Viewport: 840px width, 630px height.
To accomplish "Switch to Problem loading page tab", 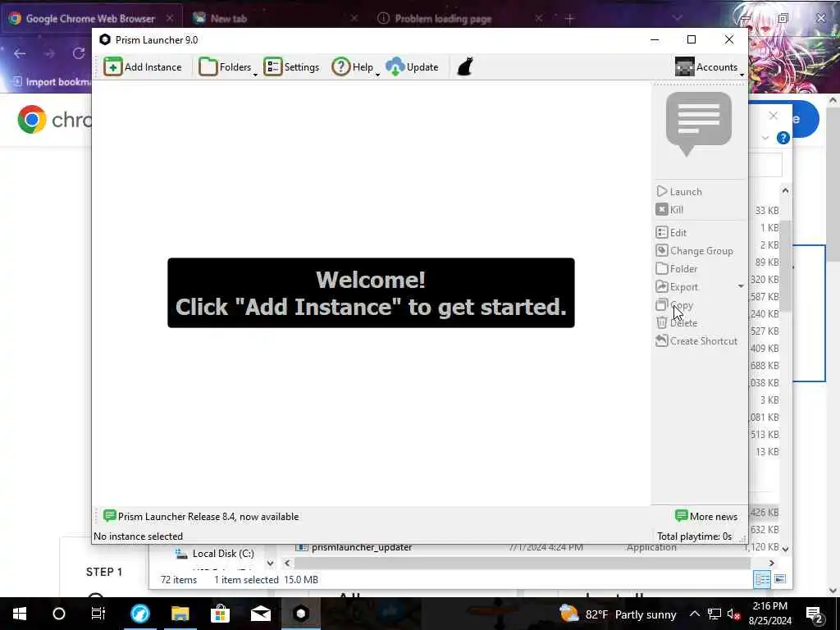I will click(x=443, y=18).
